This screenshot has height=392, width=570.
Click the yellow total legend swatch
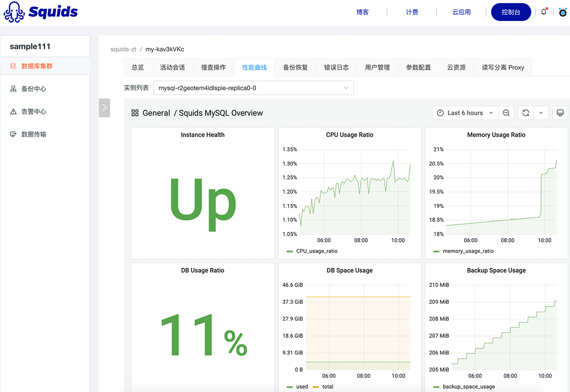[315, 387]
